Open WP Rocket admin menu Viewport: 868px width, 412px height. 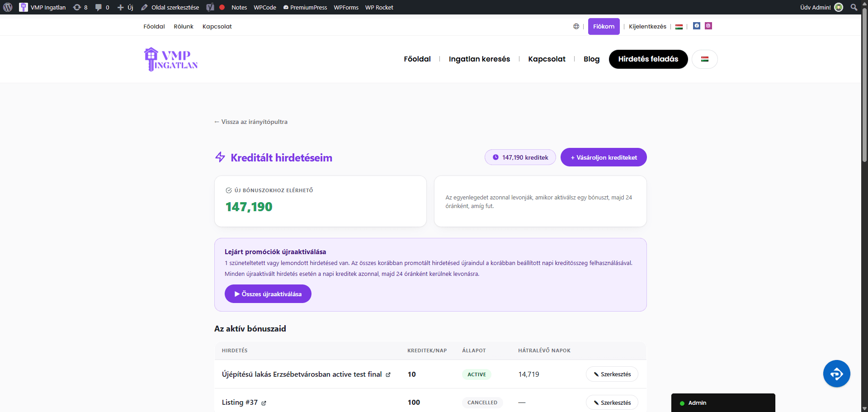pyautogui.click(x=379, y=7)
